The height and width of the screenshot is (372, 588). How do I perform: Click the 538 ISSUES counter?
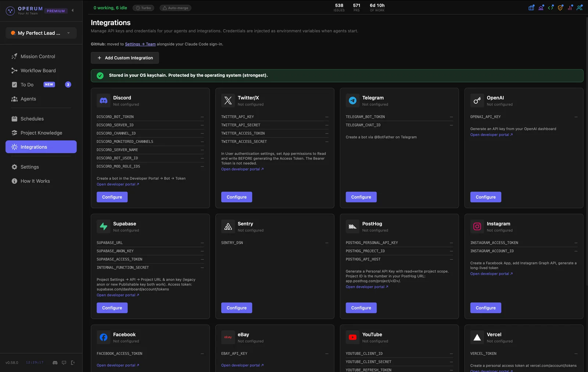339,8
